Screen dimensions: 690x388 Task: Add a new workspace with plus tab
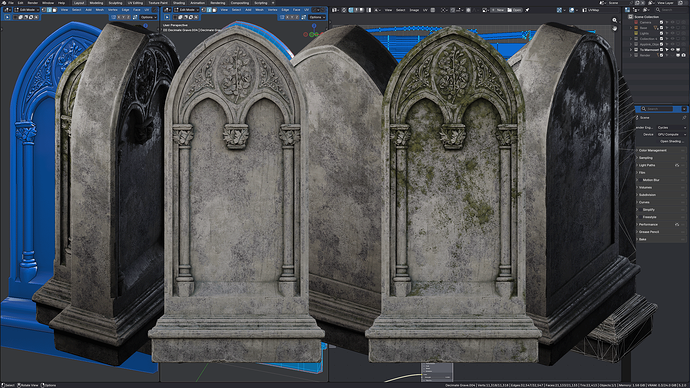click(x=273, y=3)
